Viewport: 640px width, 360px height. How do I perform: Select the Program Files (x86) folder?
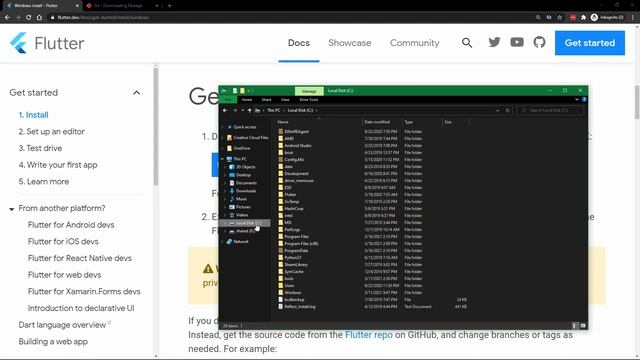[x=301, y=244]
